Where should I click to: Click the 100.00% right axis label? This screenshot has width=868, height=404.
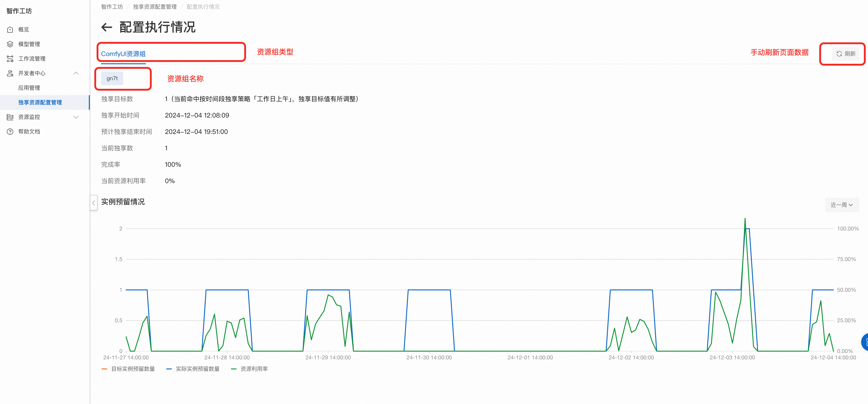tap(848, 229)
